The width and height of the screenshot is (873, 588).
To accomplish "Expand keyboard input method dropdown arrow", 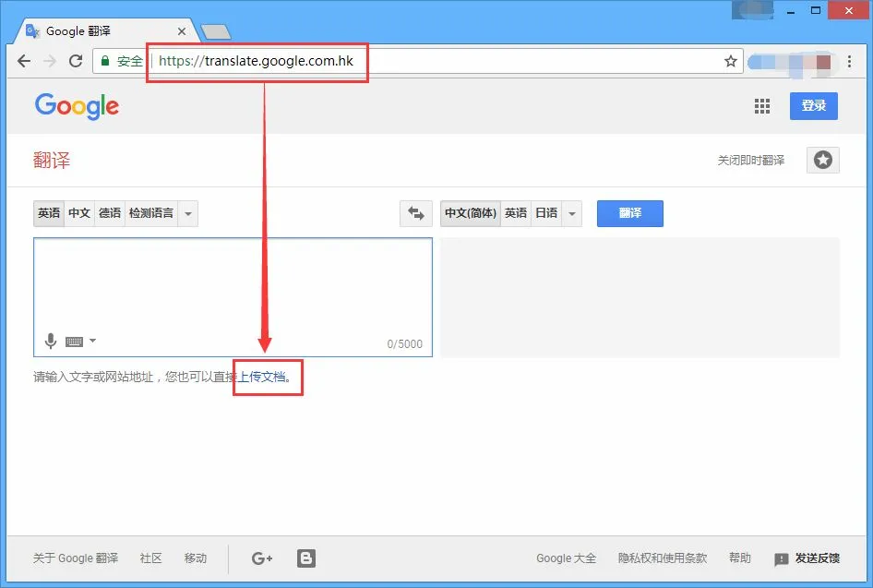I will pos(92,341).
